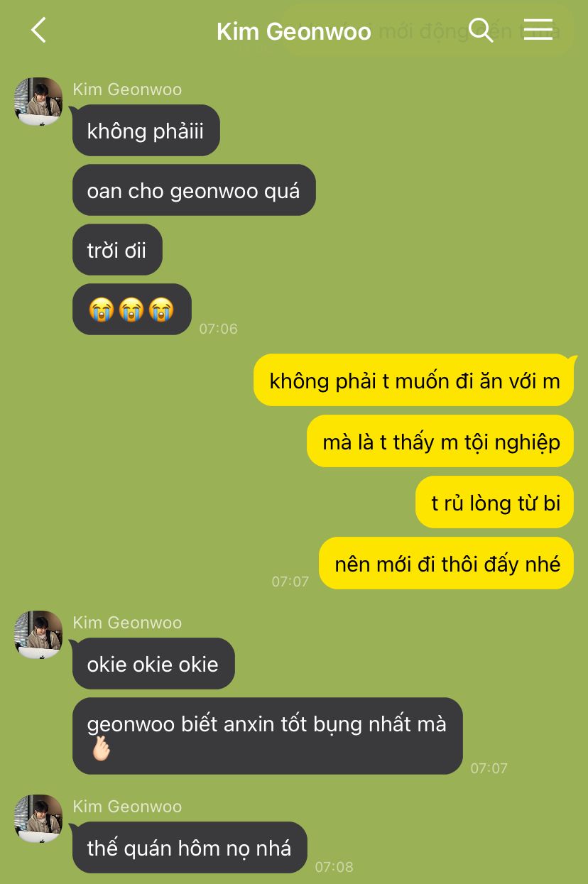Image resolution: width=588 pixels, height=884 pixels.
Task: Tap the "nên mới đi thôi đấy nhé" message
Action: pyautogui.click(x=447, y=564)
